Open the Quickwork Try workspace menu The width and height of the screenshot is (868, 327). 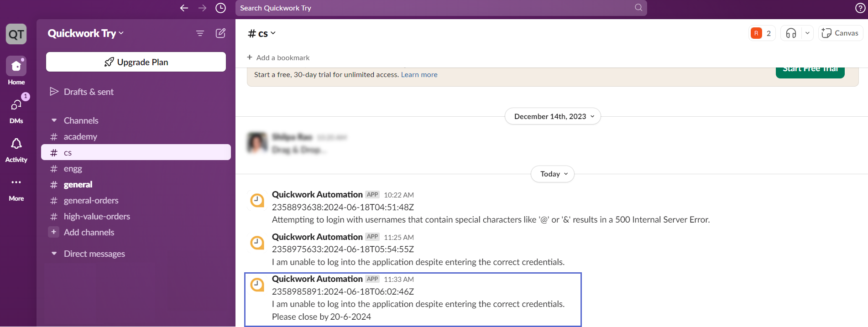pyautogui.click(x=85, y=33)
